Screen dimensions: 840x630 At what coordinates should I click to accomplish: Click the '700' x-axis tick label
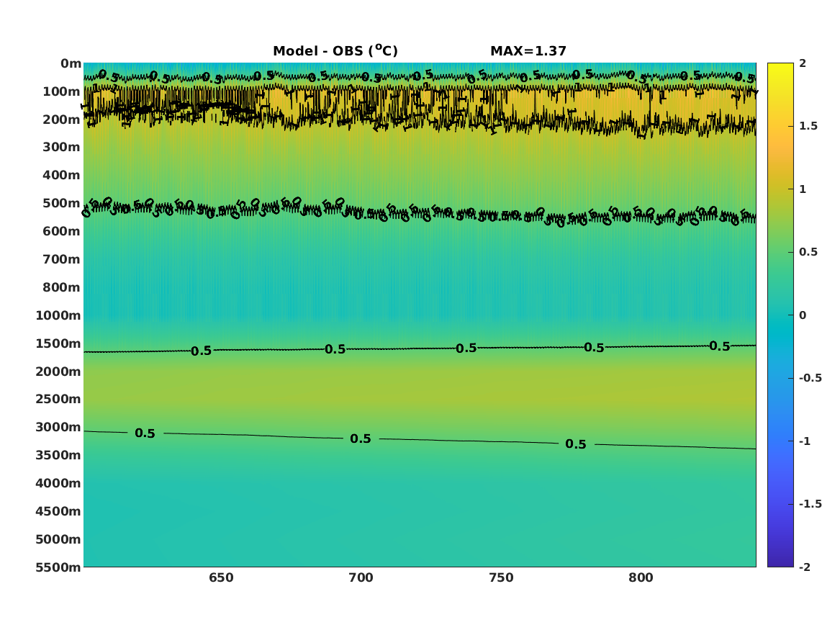coord(361,577)
